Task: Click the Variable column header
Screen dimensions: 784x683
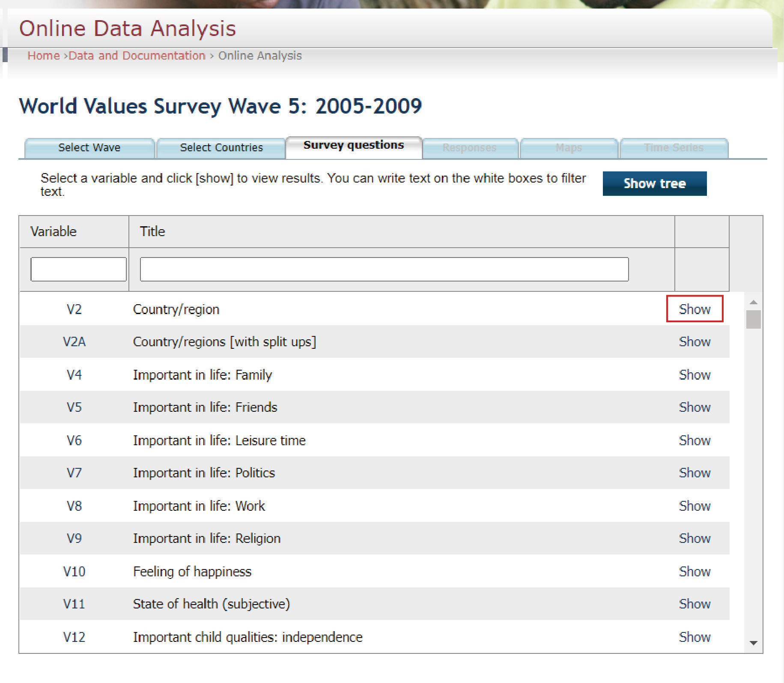Action: coord(74,231)
